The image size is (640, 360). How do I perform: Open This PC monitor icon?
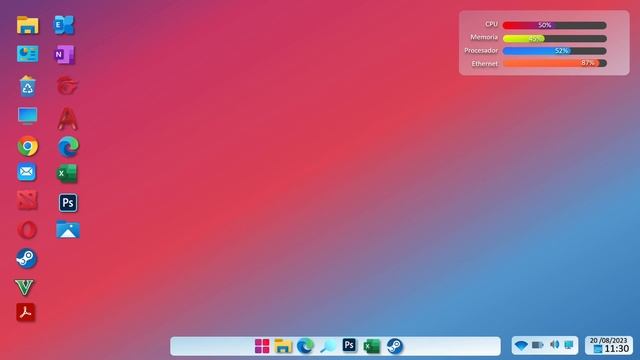[28, 116]
